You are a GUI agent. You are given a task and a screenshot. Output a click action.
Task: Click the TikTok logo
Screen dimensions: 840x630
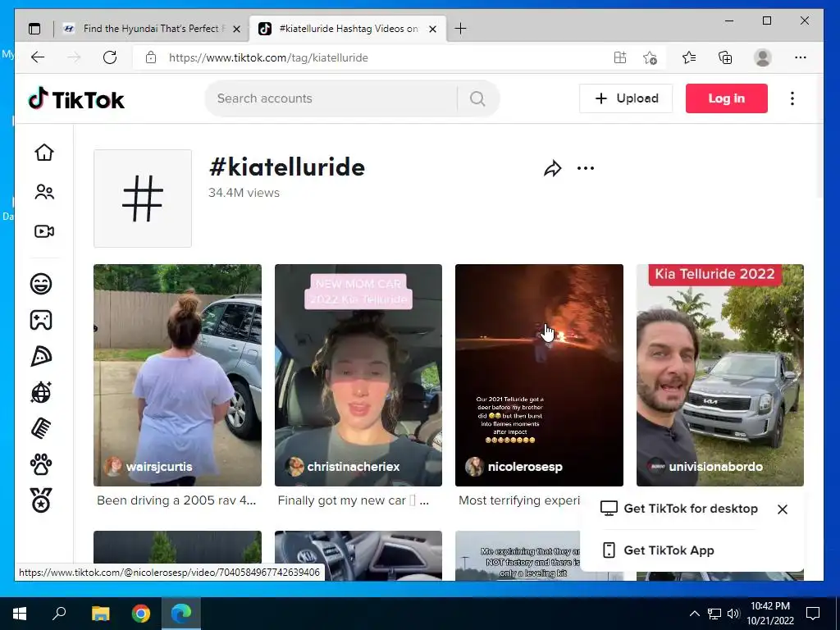coord(76,99)
